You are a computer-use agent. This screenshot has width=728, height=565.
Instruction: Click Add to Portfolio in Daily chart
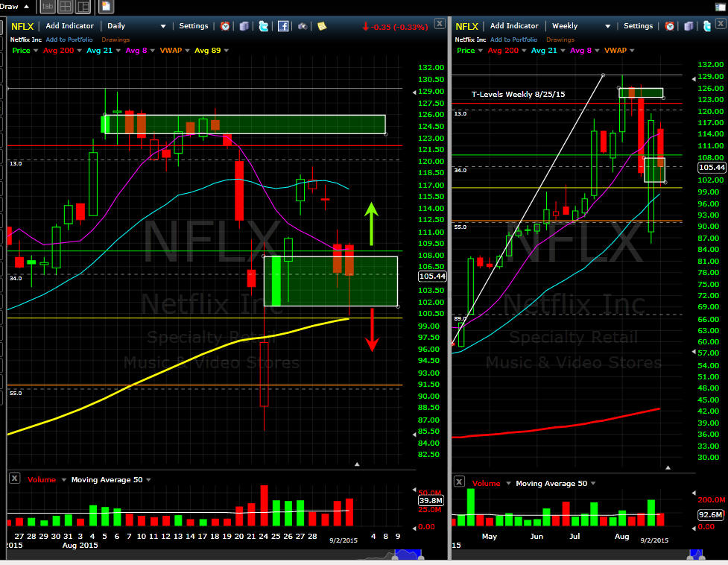pos(69,40)
